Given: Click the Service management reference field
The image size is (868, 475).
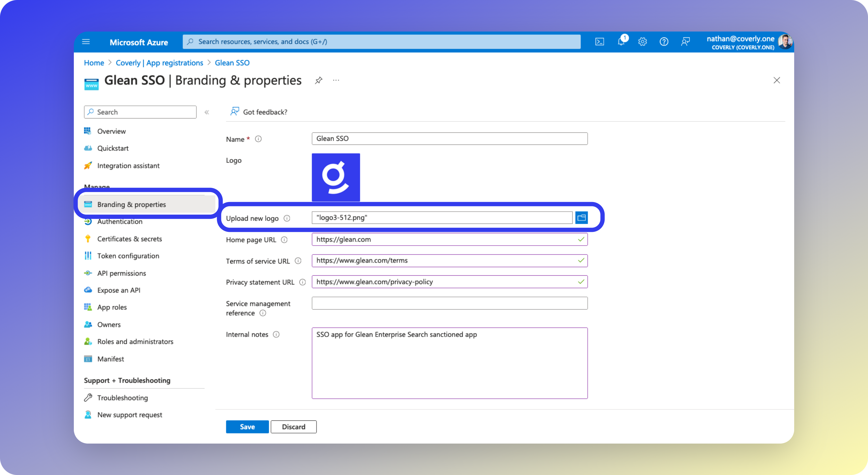Looking at the screenshot, I should coord(450,303).
